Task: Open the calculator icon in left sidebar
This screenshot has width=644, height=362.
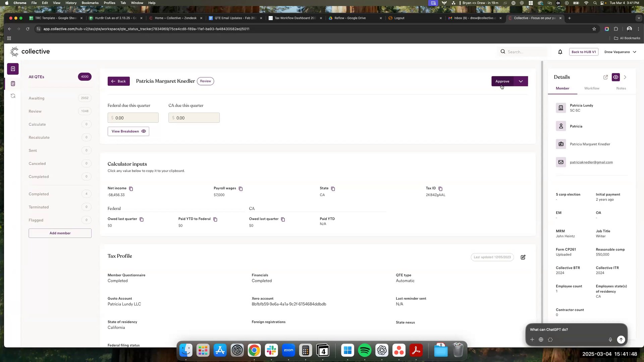Action: (x=13, y=83)
